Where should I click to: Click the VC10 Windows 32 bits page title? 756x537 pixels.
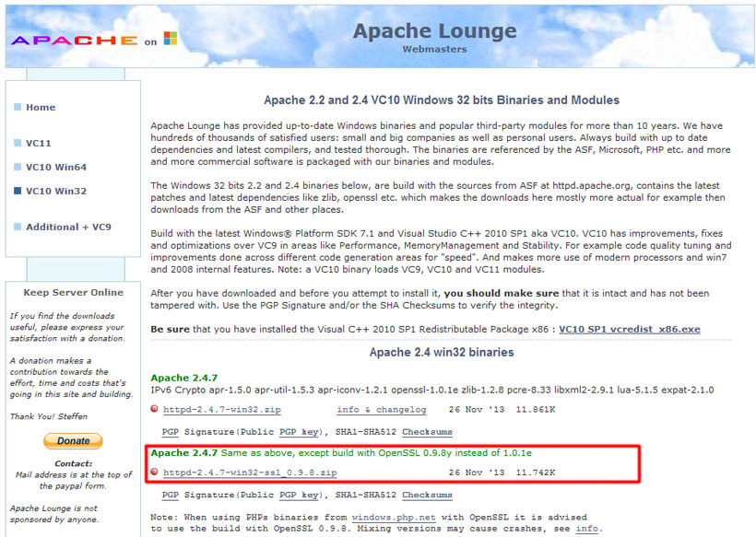click(442, 100)
